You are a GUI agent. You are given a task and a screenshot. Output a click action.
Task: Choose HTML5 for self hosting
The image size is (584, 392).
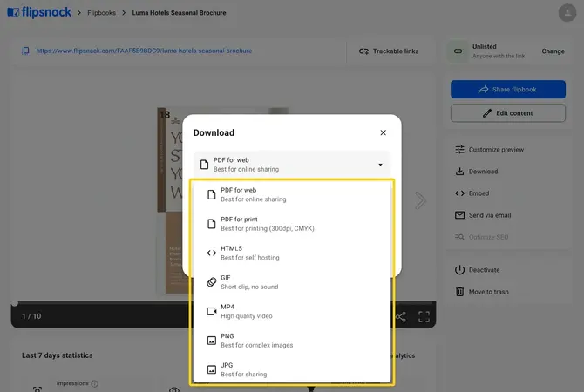point(292,253)
